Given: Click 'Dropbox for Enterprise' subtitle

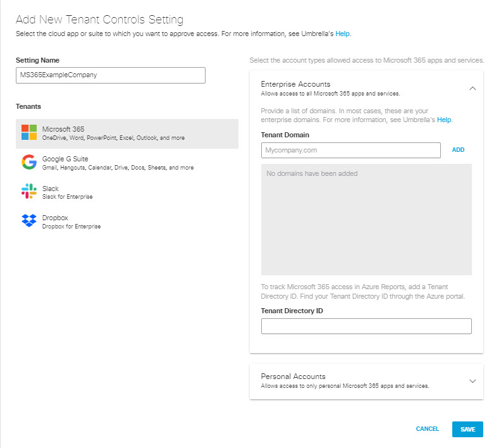Looking at the screenshot, I should [x=71, y=227].
